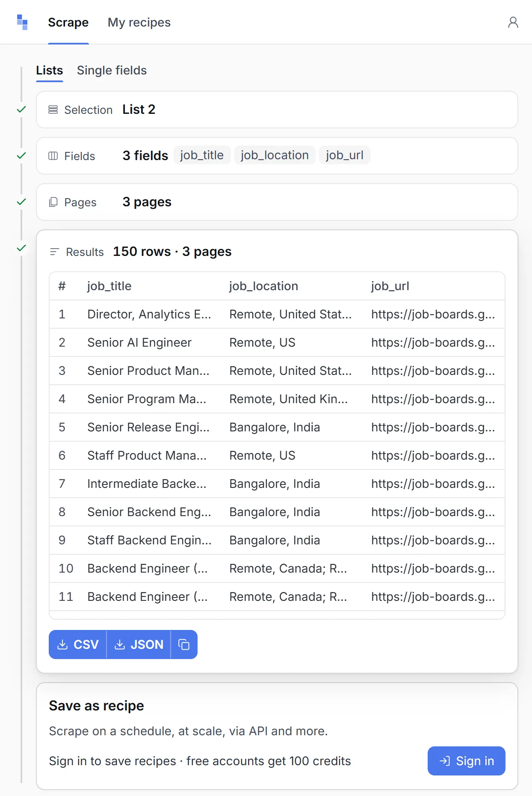Select the Lists tab

click(50, 70)
